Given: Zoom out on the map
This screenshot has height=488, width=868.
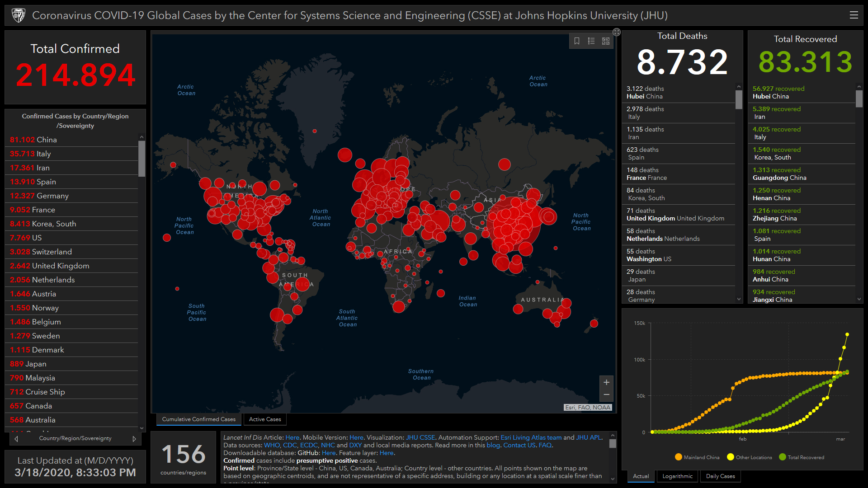Looking at the screenshot, I should [x=606, y=395].
